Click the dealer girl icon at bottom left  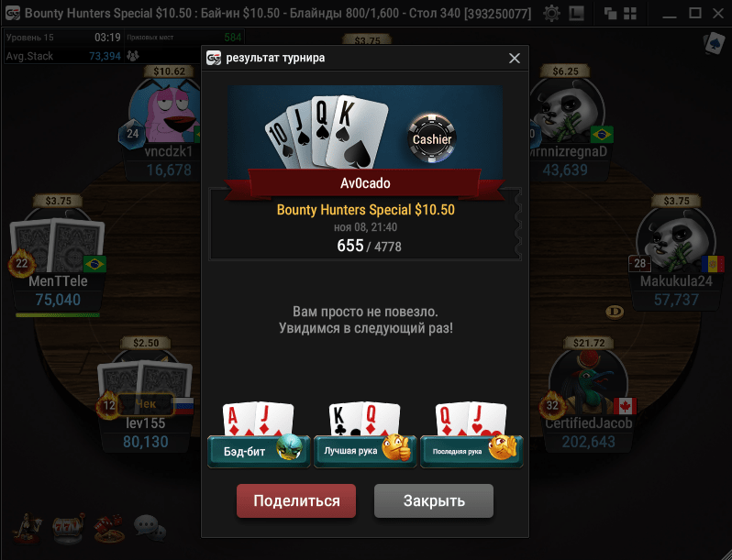tap(28, 528)
